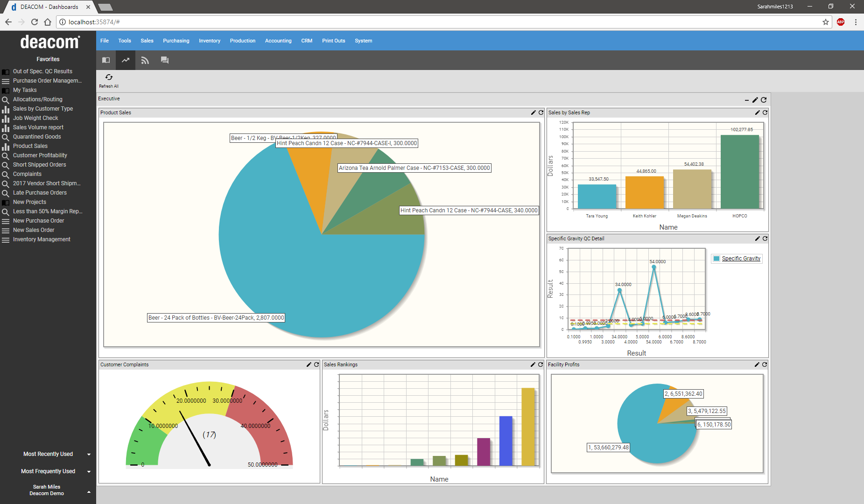Expand the Most Recently Used section

[x=89, y=454]
